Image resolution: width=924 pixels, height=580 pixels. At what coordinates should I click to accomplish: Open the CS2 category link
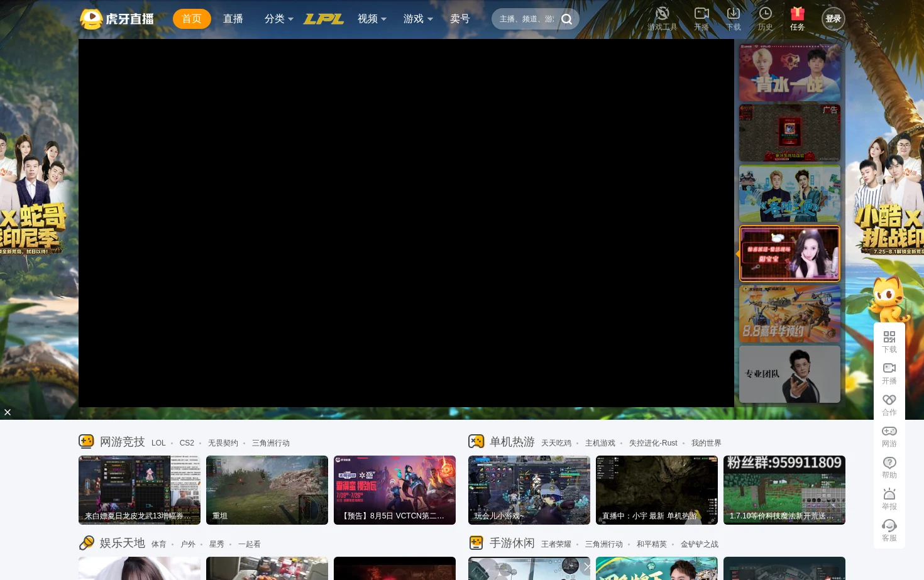click(x=187, y=443)
